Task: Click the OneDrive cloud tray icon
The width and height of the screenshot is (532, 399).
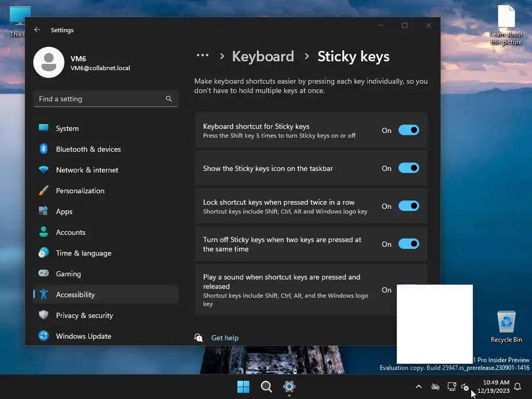Action: pyautogui.click(x=435, y=387)
